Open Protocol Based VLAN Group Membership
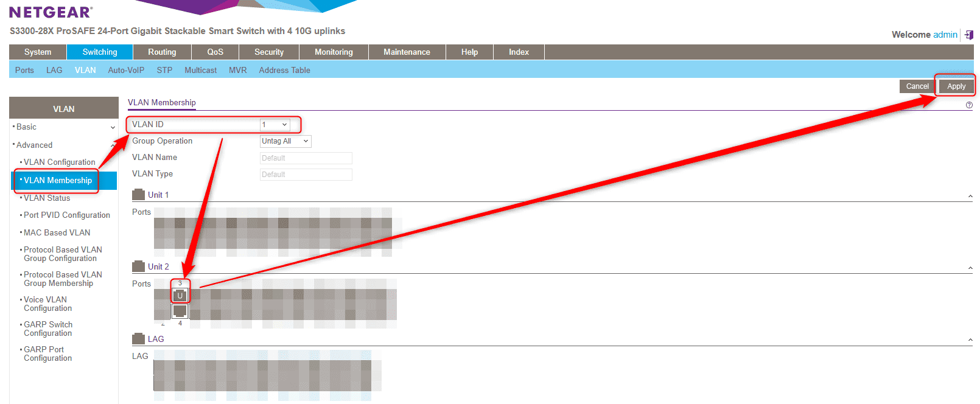 pyautogui.click(x=63, y=279)
